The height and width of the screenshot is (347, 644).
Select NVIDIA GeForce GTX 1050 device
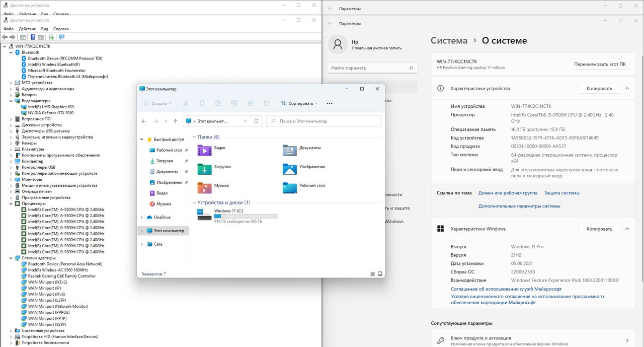click(x=51, y=113)
